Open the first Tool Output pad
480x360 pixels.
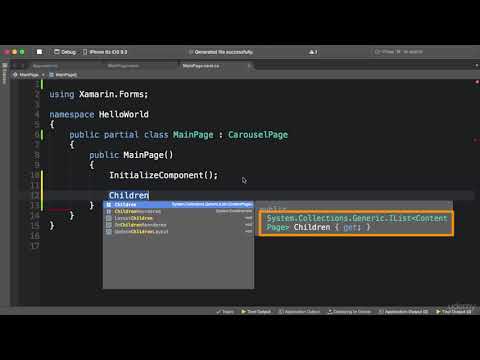[256, 312]
